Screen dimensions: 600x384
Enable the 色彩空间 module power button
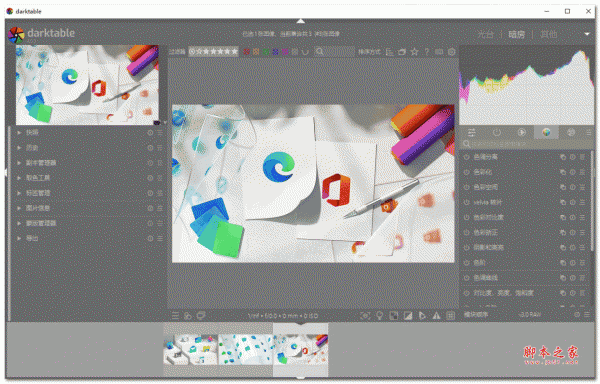pyautogui.click(x=466, y=187)
